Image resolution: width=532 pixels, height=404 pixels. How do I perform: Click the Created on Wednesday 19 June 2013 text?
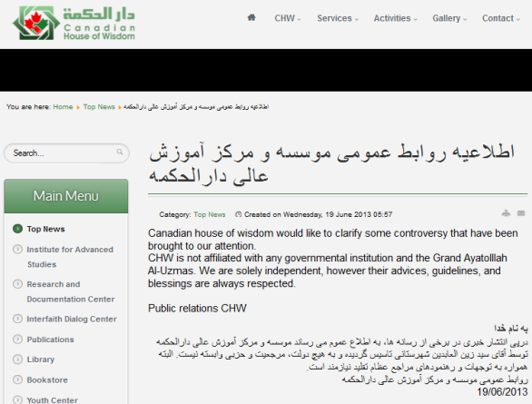(x=319, y=214)
